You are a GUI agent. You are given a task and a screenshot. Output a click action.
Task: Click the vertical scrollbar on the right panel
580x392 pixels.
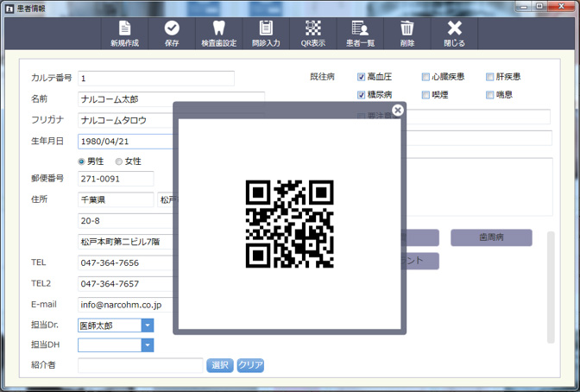[x=551, y=288]
